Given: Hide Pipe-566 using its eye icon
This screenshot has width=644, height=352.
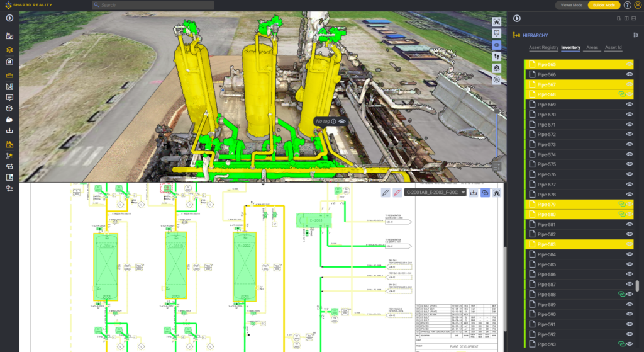Looking at the screenshot, I should (629, 74).
